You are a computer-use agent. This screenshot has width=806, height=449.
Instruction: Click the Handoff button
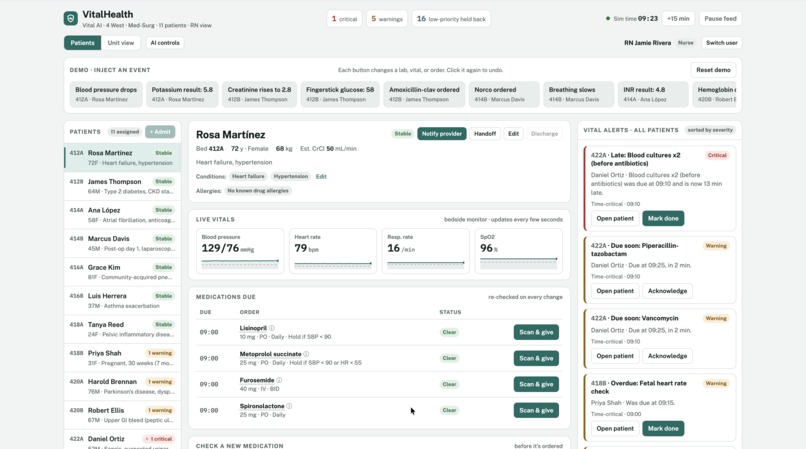485,134
